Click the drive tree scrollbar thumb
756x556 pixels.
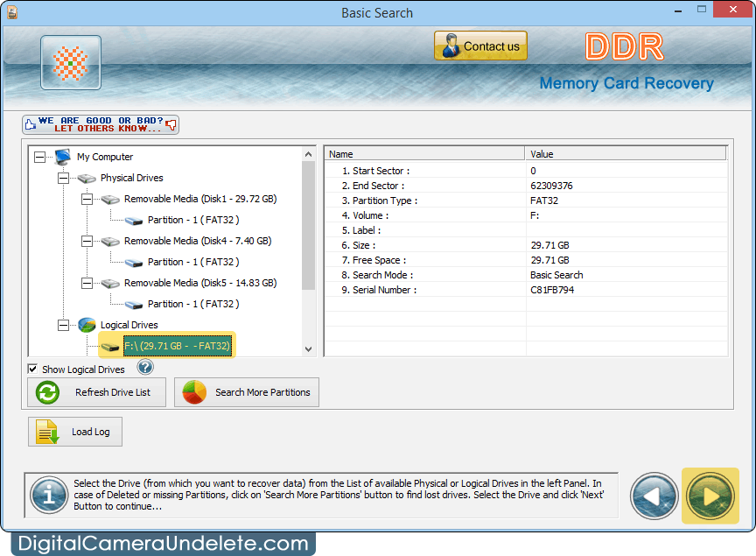[x=309, y=225]
